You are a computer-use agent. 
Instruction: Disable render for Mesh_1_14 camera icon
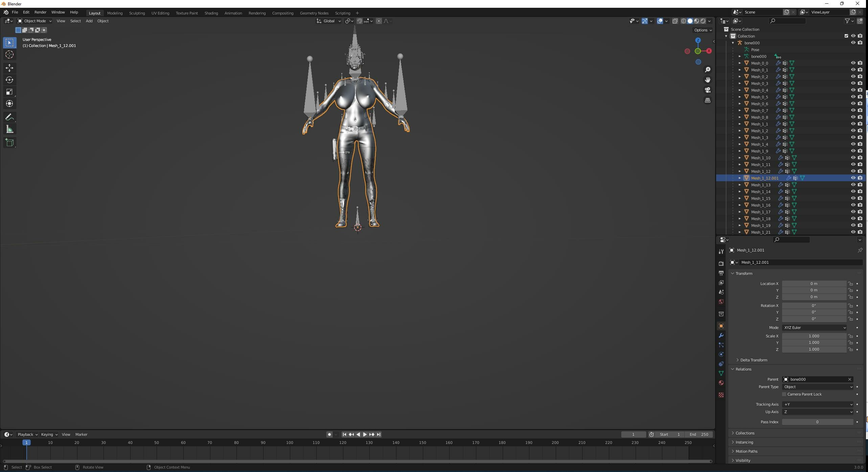pyautogui.click(x=860, y=191)
